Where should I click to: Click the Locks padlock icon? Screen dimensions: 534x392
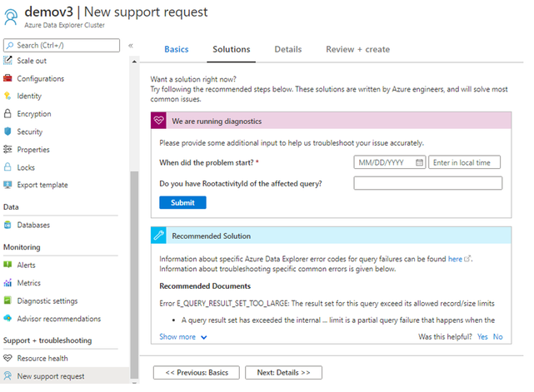pos(7,166)
